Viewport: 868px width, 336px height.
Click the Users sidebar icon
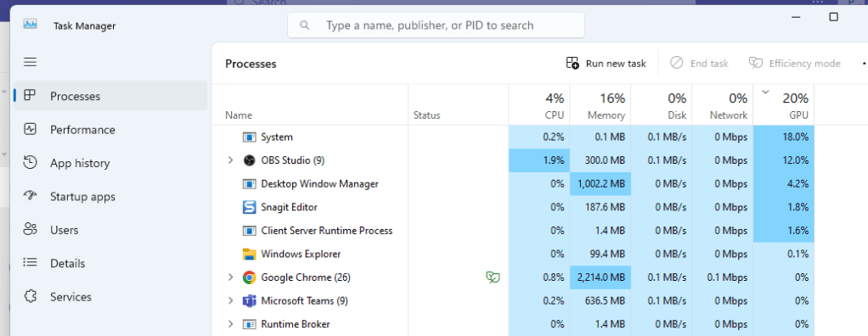pos(30,229)
